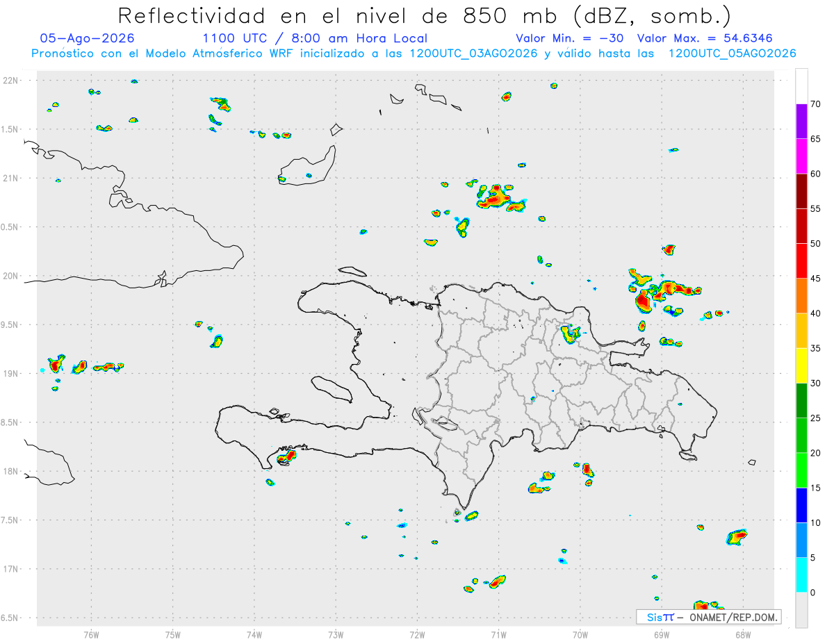
Task: Pick the cyan 0–5 dBZ color band
Action: [x=801, y=575]
